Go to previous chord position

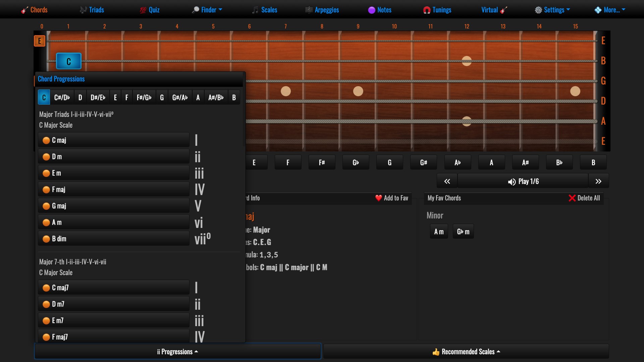[x=447, y=181]
